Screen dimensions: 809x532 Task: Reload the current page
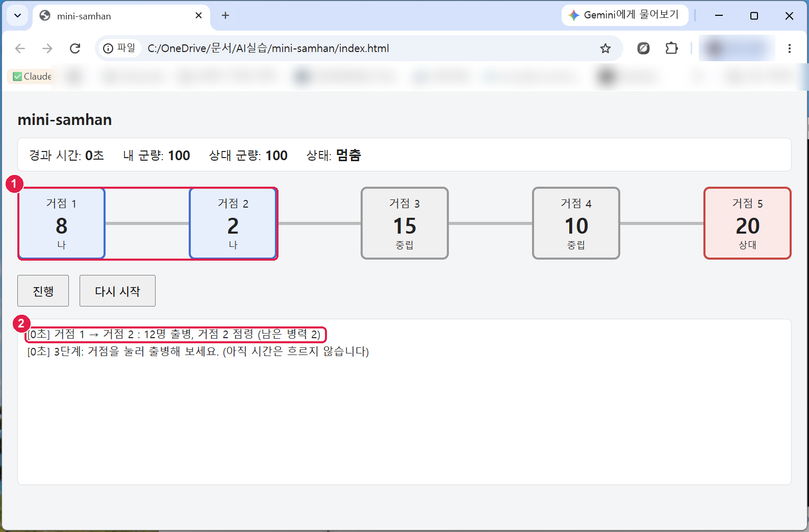[75, 48]
